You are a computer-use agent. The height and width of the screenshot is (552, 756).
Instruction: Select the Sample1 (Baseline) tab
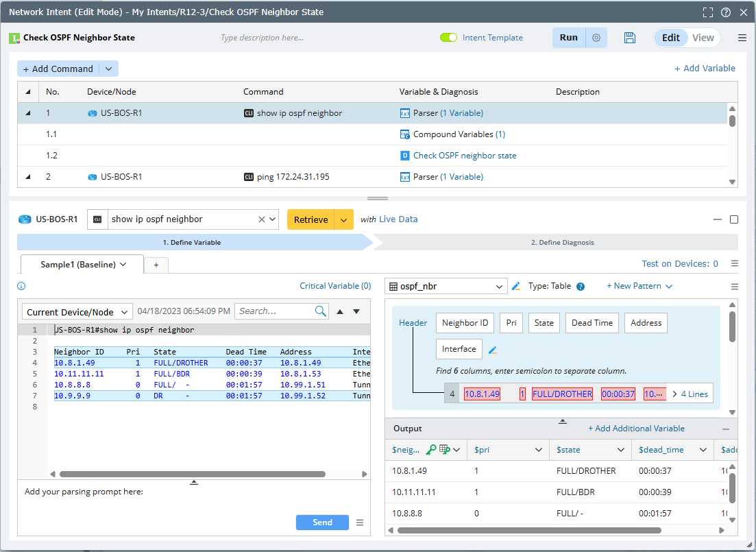pos(82,264)
